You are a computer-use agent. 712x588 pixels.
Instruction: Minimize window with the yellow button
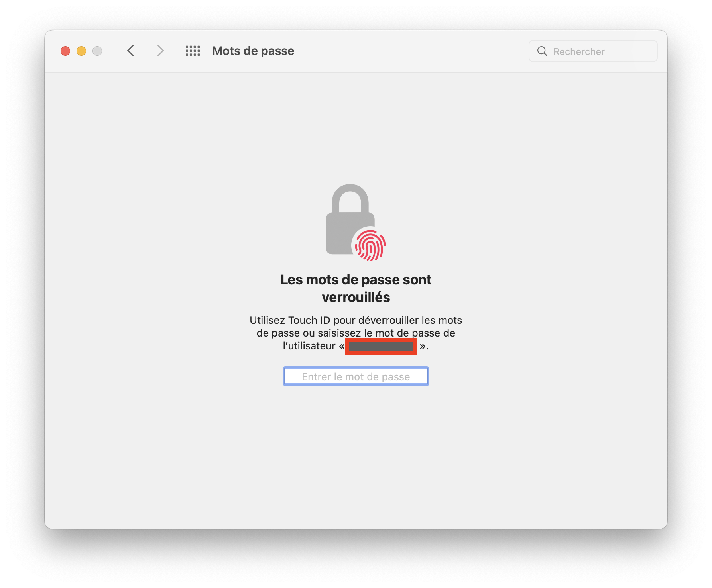(x=81, y=51)
